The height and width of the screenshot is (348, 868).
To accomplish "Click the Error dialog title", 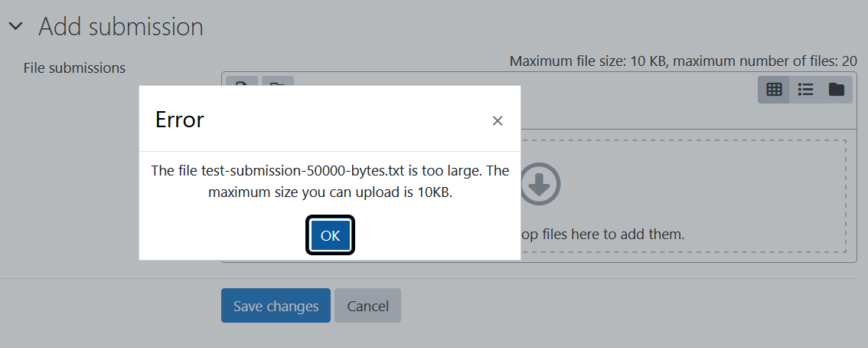I will click(x=180, y=120).
